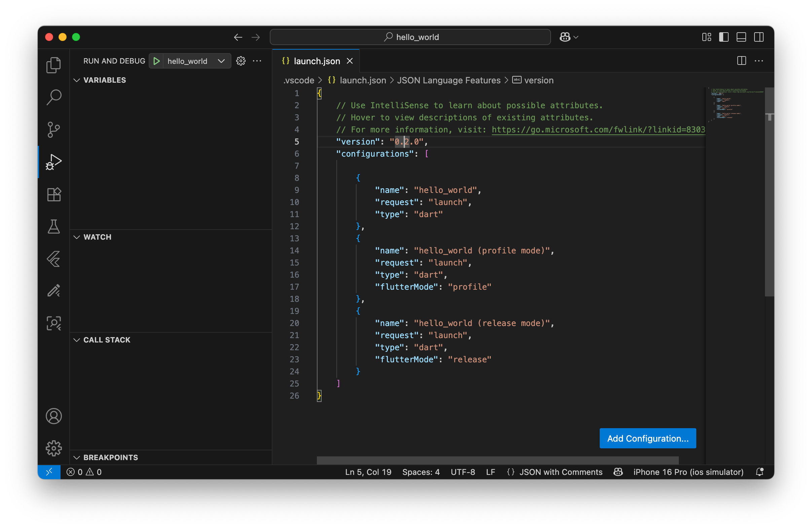Click RUN AND DEBUG panel title
This screenshot has height=529, width=812.
coord(114,61)
